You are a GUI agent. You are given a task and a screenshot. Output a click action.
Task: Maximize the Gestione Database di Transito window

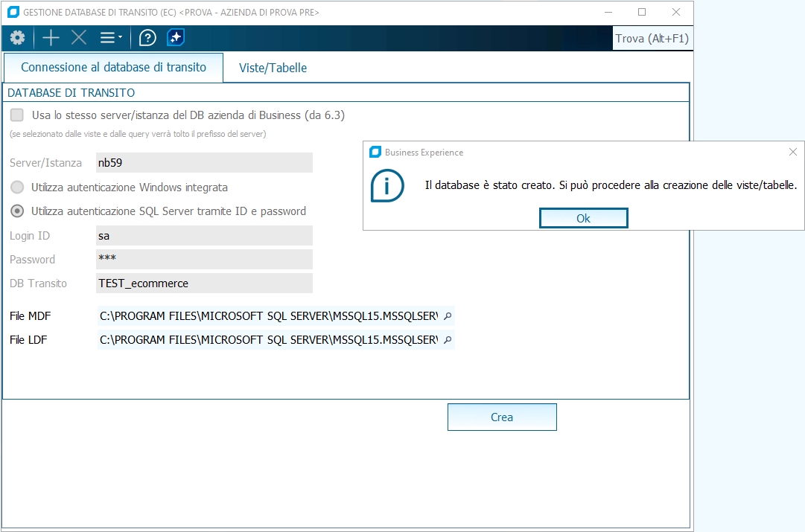point(642,12)
